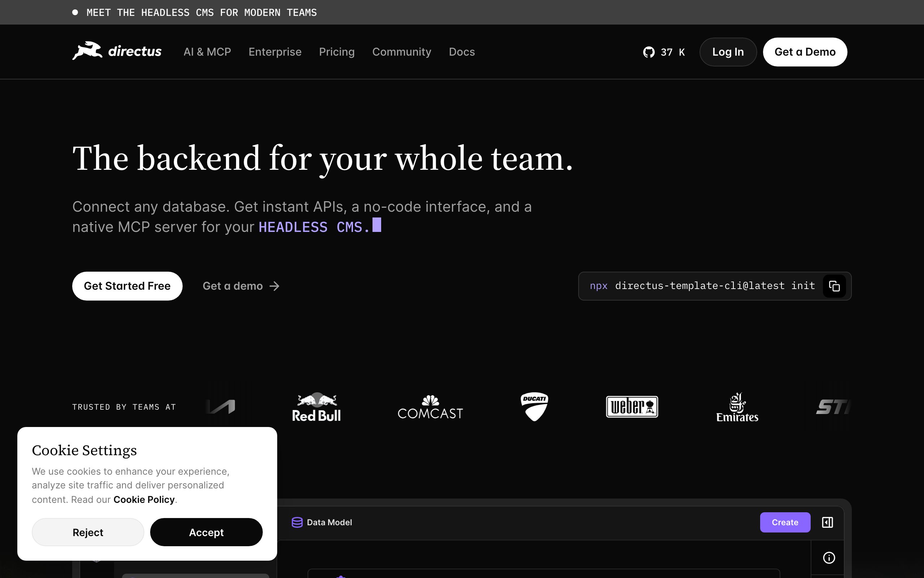Reject cookies in Cookie Settings
924x578 pixels.
click(88, 532)
